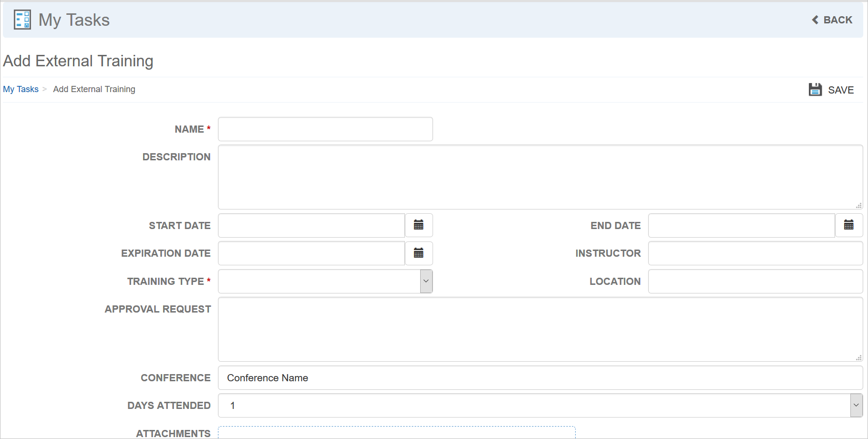Select the Conference name field

pyautogui.click(x=540, y=378)
